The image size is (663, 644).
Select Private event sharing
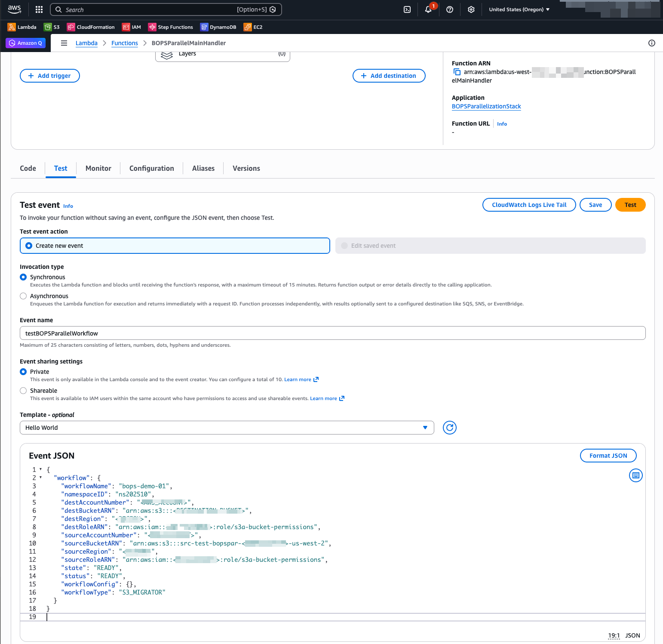click(23, 372)
